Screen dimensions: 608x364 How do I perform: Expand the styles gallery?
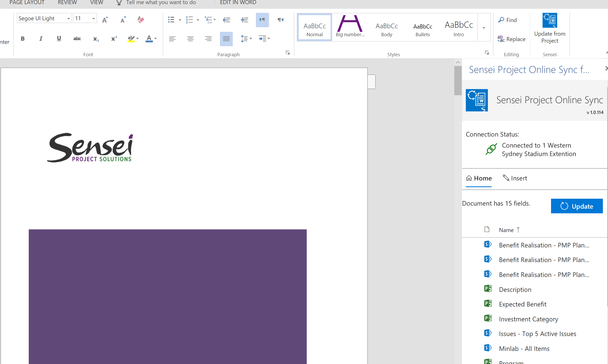tap(484, 27)
